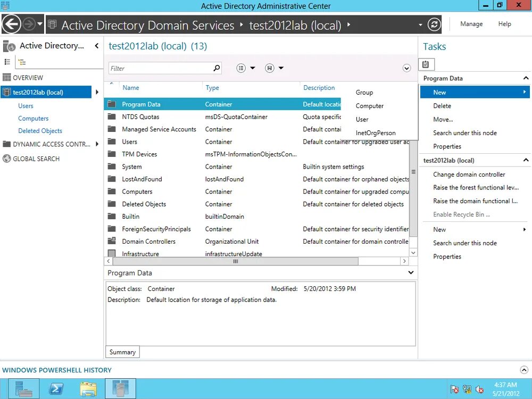Open Windows PowerShell from the taskbar
Image resolution: width=532 pixels, height=399 pixels.
pyautogui.click(x=56, y=389)
